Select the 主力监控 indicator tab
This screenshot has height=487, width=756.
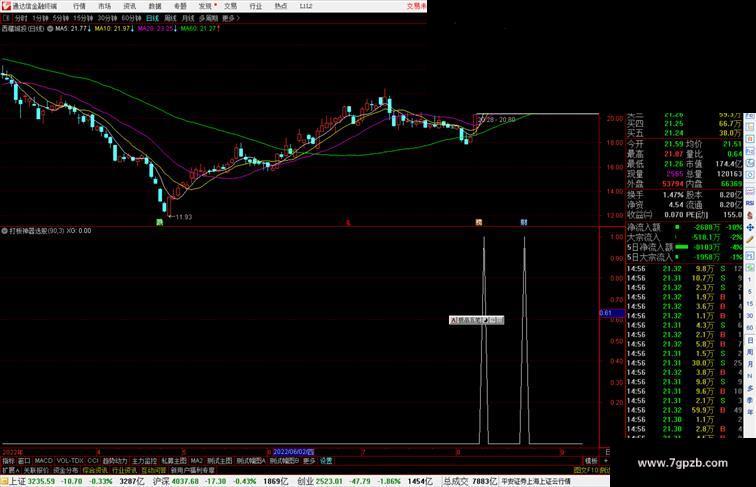[144, 461]
